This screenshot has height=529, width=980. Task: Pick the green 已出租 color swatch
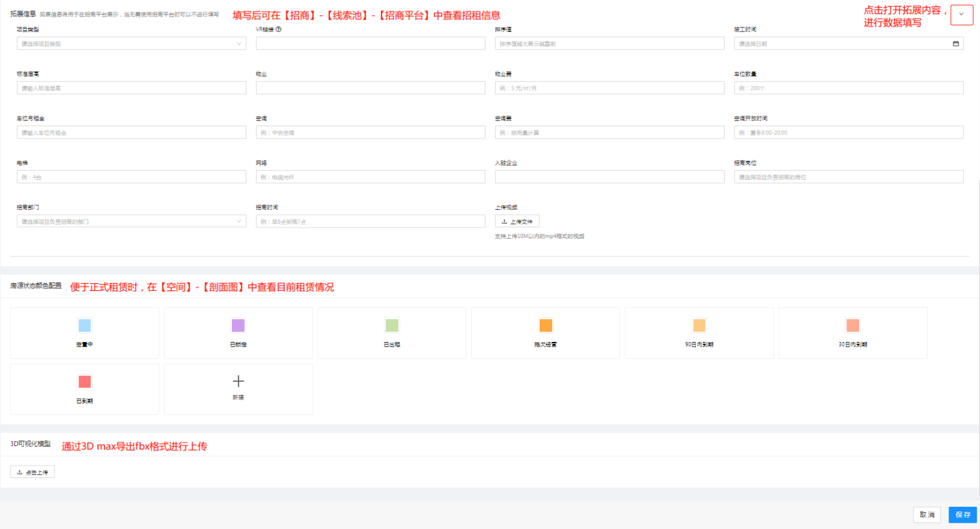392,326
